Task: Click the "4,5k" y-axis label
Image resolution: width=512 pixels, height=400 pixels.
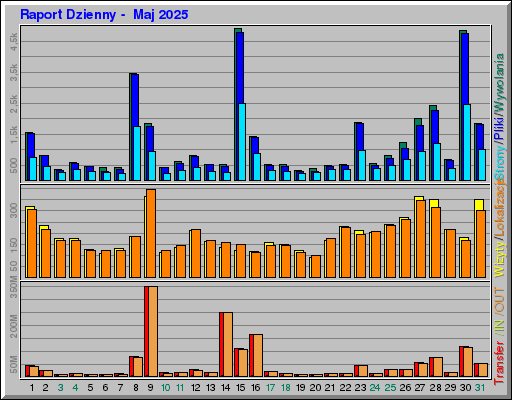Action: (x=14, y=42)
